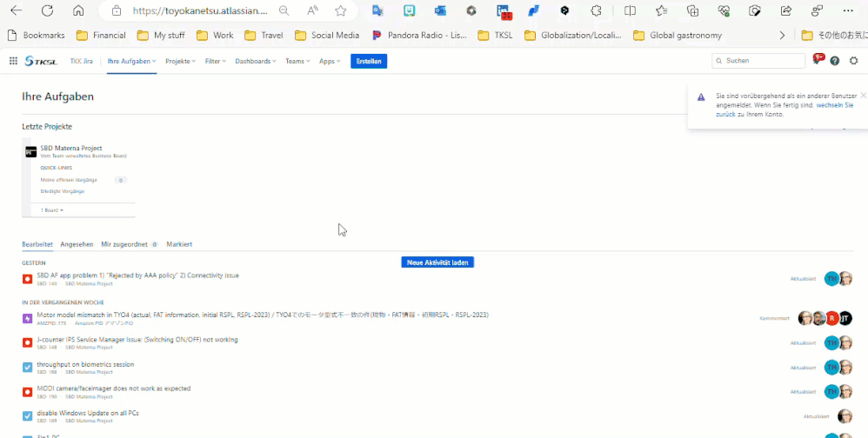The image size is (868, 438).
Task: Open Meine offenen Vorgänge quick link
Action: click(x=70, y=180)
